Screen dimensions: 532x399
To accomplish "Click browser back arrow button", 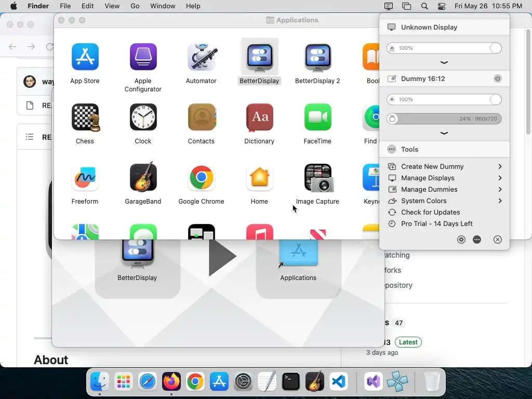I will pos(12,46).
